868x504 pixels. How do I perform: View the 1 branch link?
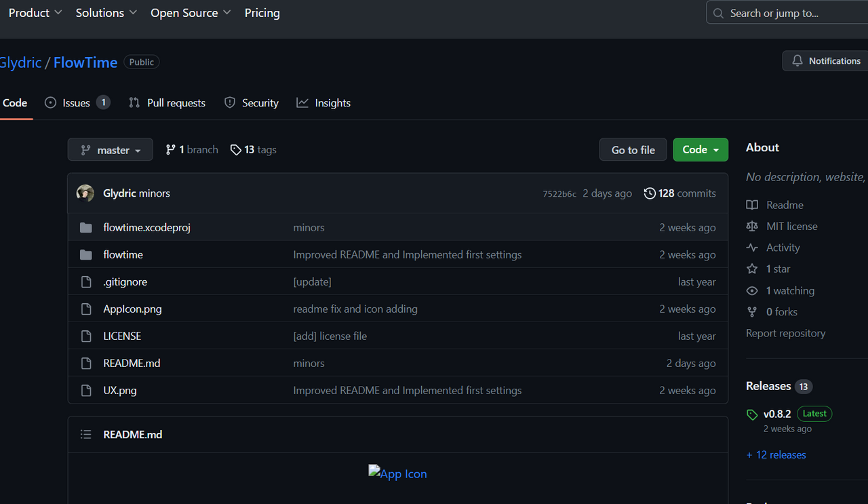[192, 150]
